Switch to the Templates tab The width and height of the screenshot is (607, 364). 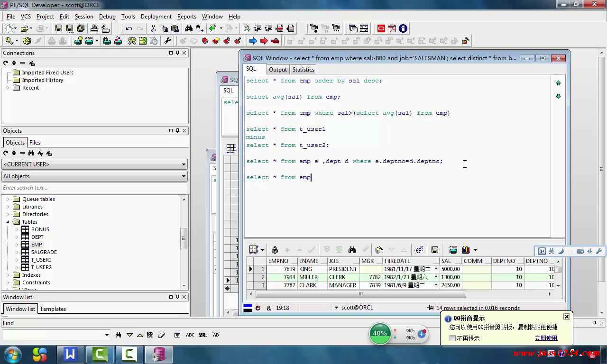[x=53, y=309]
